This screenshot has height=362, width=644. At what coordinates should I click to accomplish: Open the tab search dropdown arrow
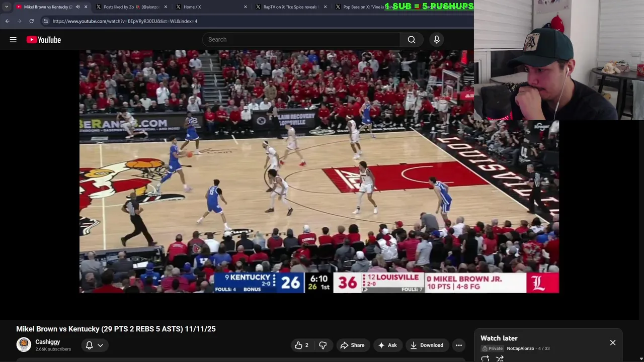7,7
